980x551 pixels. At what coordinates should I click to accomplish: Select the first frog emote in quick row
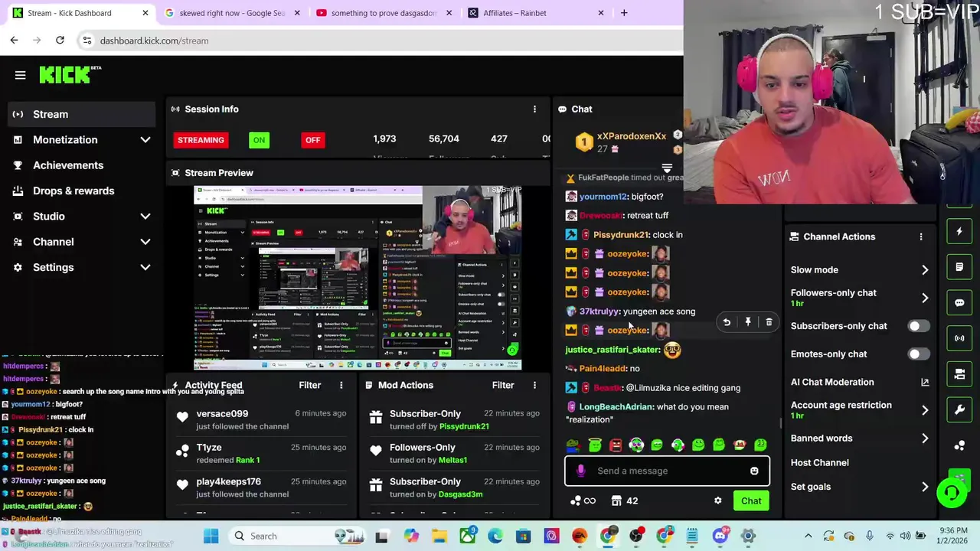coord(574,445)
